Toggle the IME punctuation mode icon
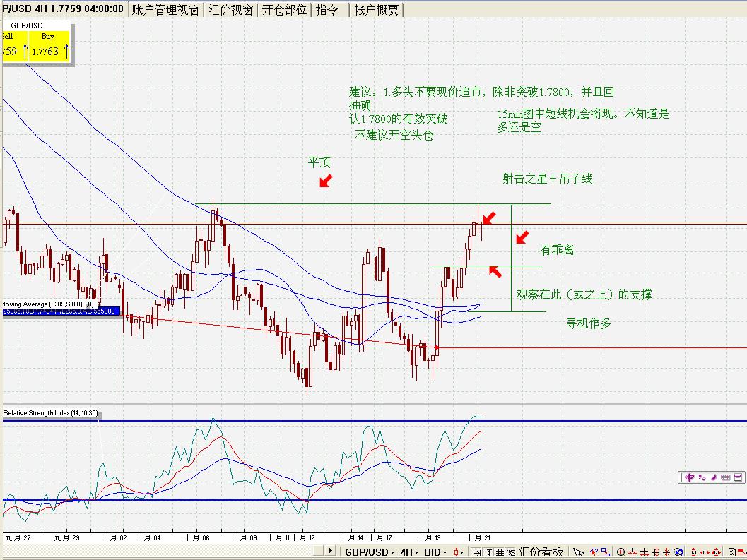747x560 pixels. pos(702,477)
